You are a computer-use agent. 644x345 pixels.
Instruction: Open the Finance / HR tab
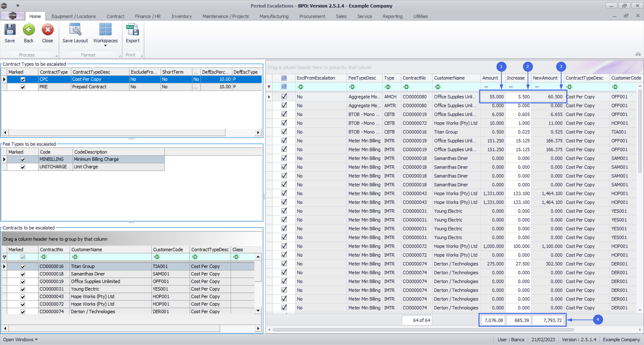click(148, 16)
